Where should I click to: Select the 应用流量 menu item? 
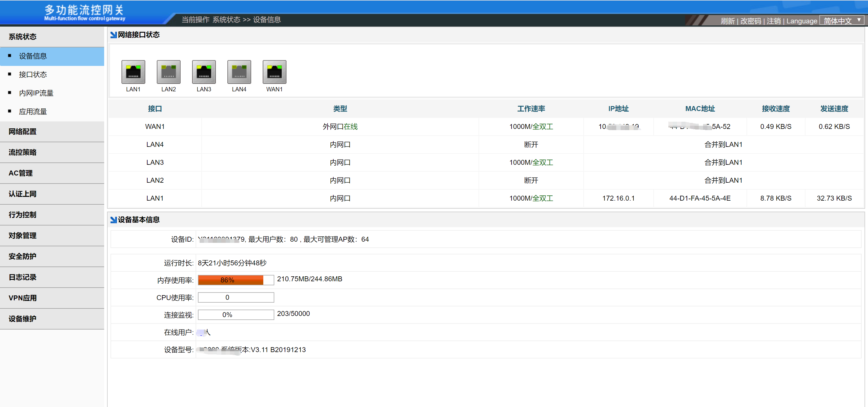coord(33,111)
